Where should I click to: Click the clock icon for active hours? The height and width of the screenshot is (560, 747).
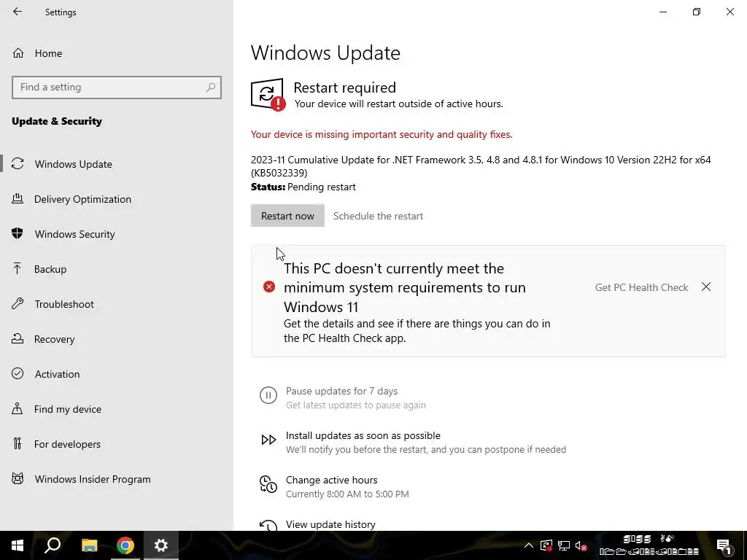[268, 484]
